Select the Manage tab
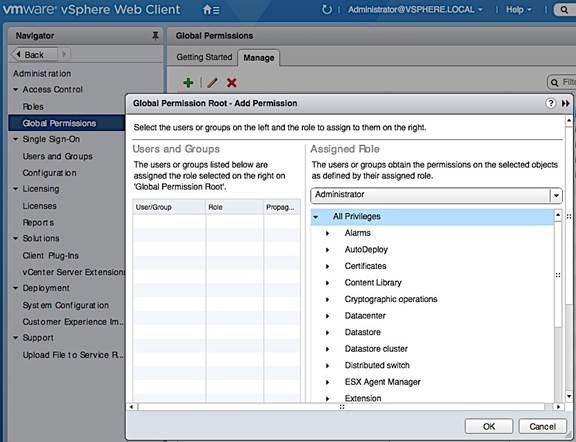The height and width of the screenshot is (442, 576). coord(259,58)
